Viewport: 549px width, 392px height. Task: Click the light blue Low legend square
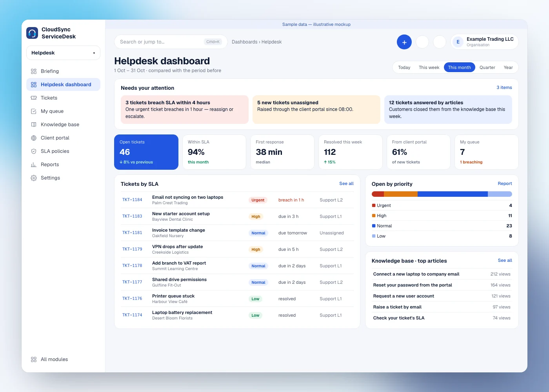point(374,236)
